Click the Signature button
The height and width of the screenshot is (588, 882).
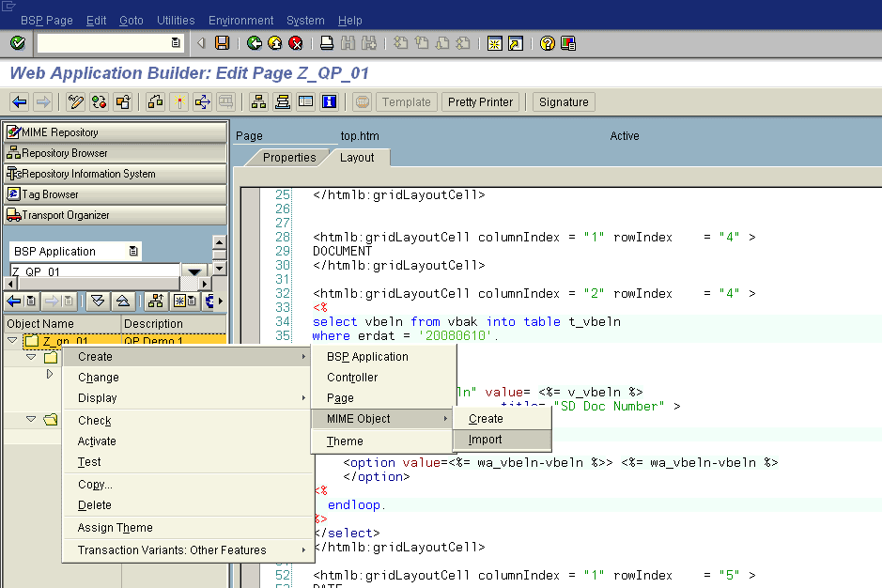(564, 101)
